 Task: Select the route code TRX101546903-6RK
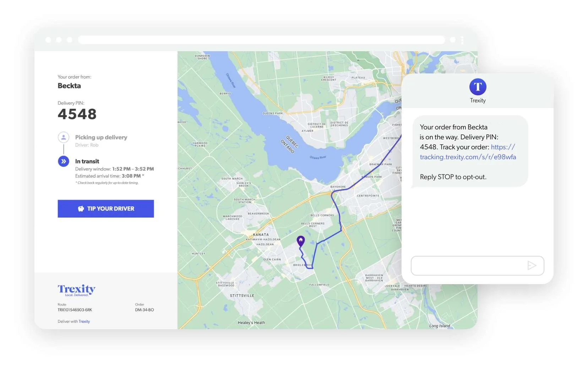(x=75, y=310)
